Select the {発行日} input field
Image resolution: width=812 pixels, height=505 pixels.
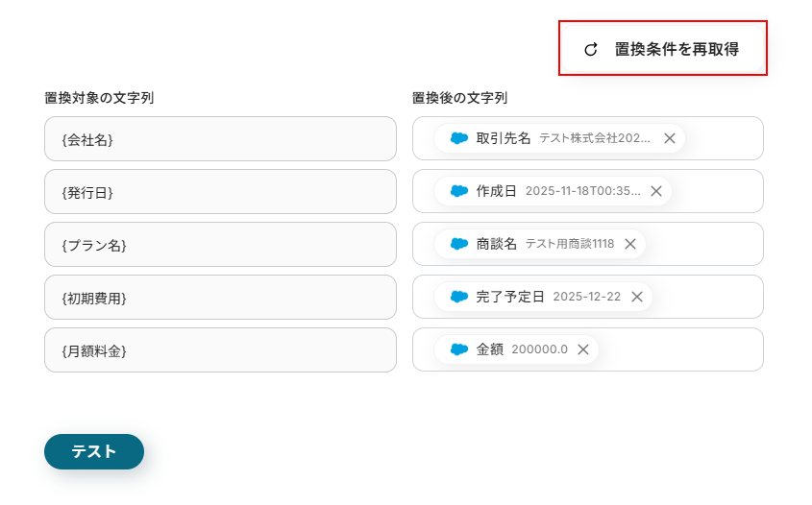point(220,192)
